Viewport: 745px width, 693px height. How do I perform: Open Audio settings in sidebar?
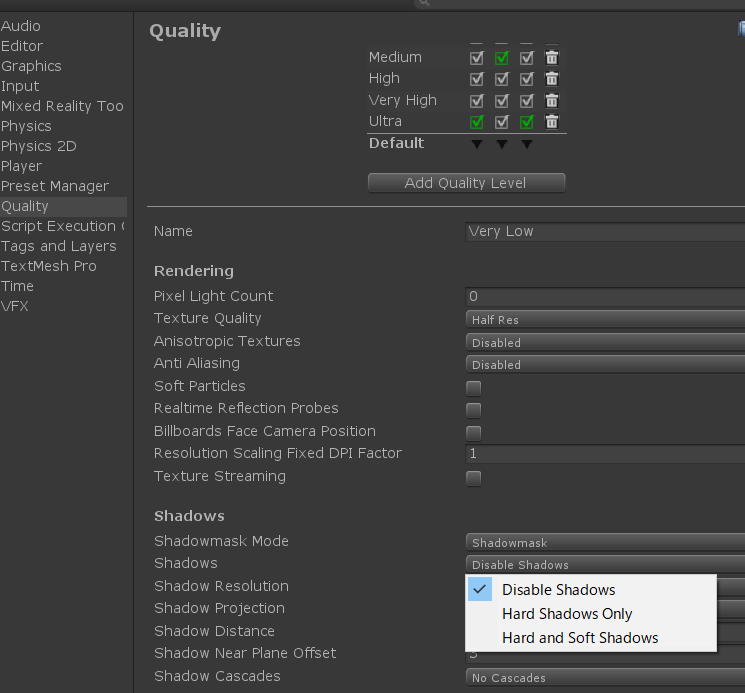click(x=20, y=26)
